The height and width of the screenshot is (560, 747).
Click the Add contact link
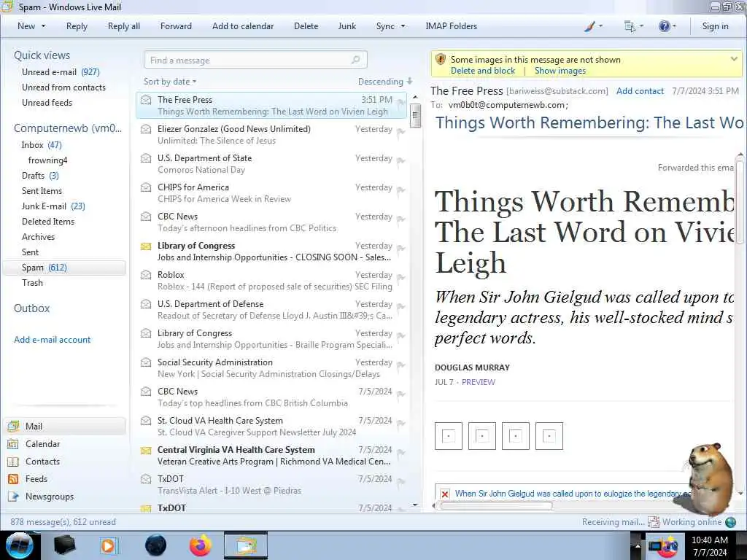(x=640, y=91)
